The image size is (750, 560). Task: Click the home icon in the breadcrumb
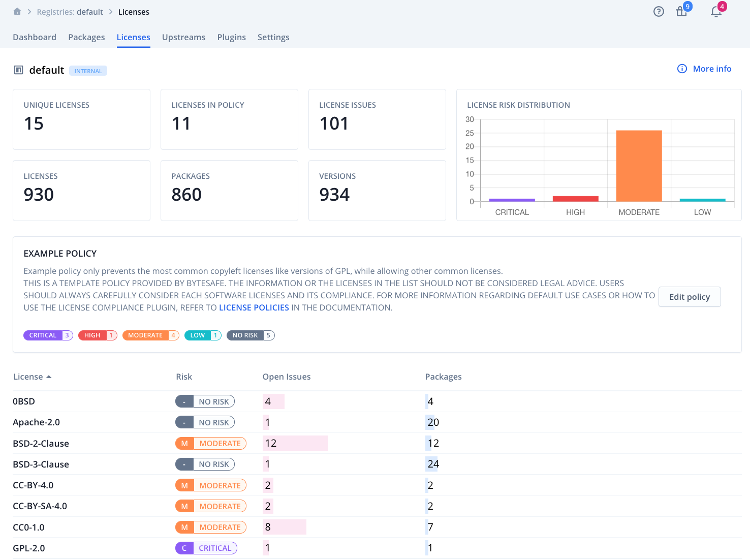17,11
